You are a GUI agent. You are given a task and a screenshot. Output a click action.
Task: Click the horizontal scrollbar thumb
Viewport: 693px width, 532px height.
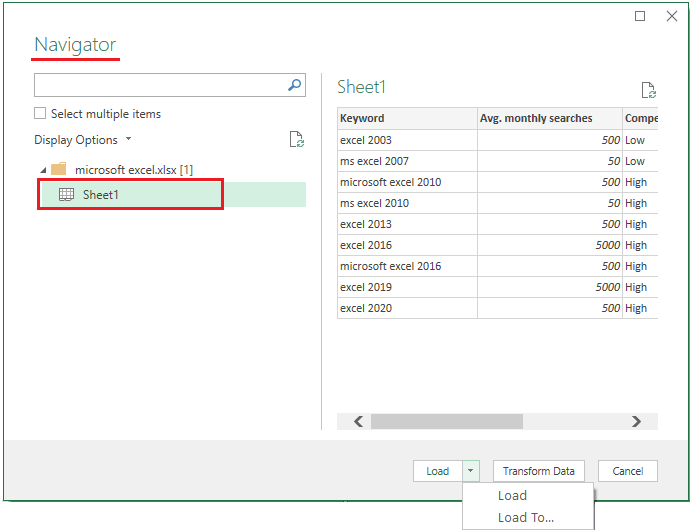tap(447, 422)
